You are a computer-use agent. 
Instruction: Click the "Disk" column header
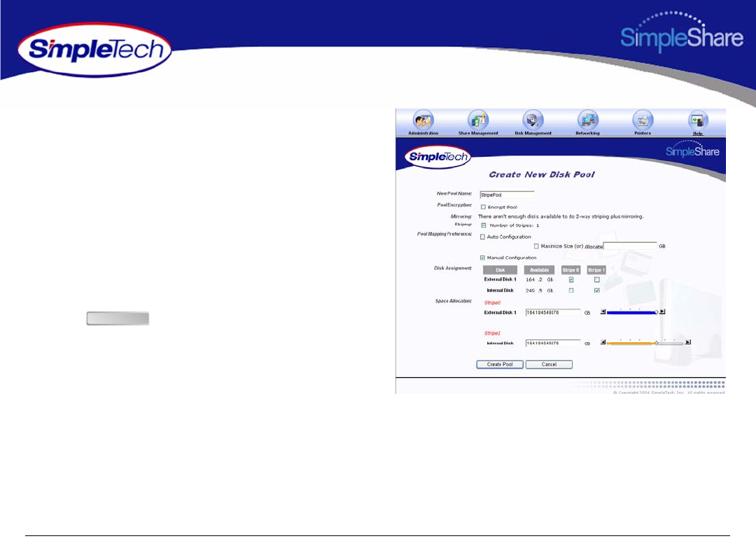500,270
